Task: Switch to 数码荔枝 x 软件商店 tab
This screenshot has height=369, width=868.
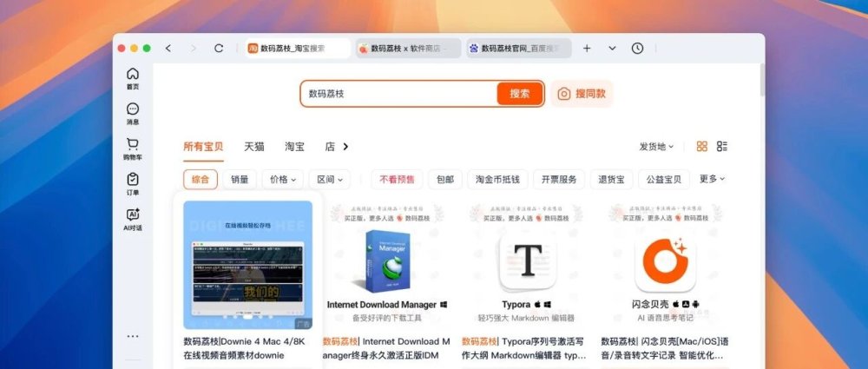Action: (x=409, y=49)
